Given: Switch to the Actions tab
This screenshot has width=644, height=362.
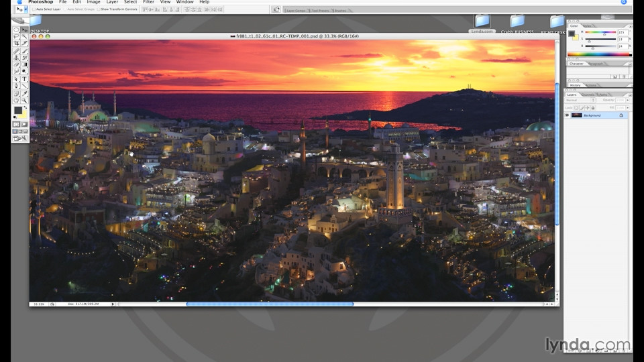Looking at the screenshot, I should pos(591,85).
